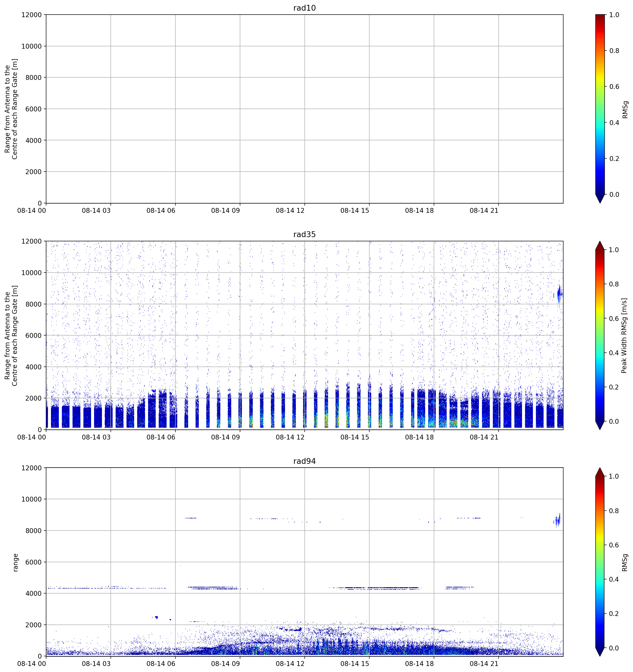
Task: Click the 'Peak Width RMSg [m/s]' colorbar label
Action: pyautogui.click(x=624, y=336)
